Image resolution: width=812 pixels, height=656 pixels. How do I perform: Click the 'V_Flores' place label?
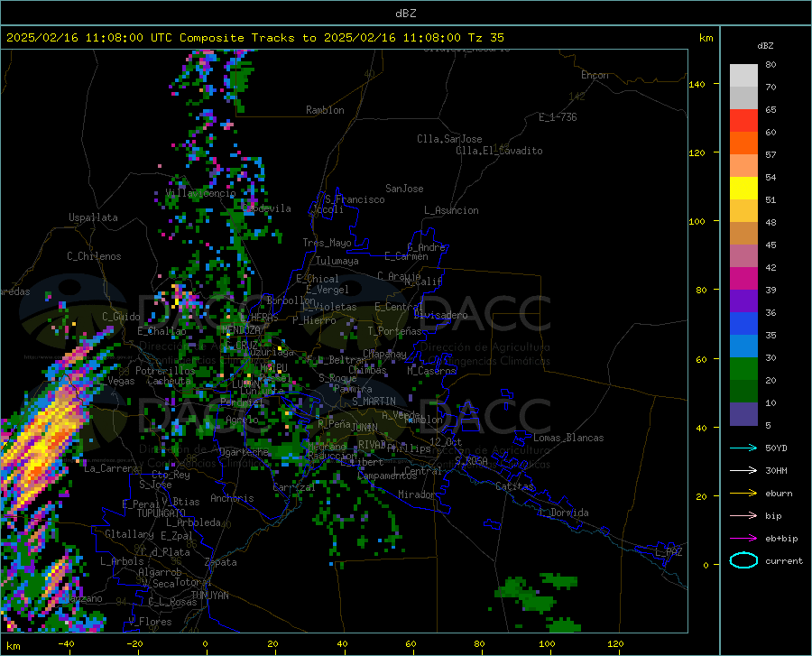tap(150, 622)
